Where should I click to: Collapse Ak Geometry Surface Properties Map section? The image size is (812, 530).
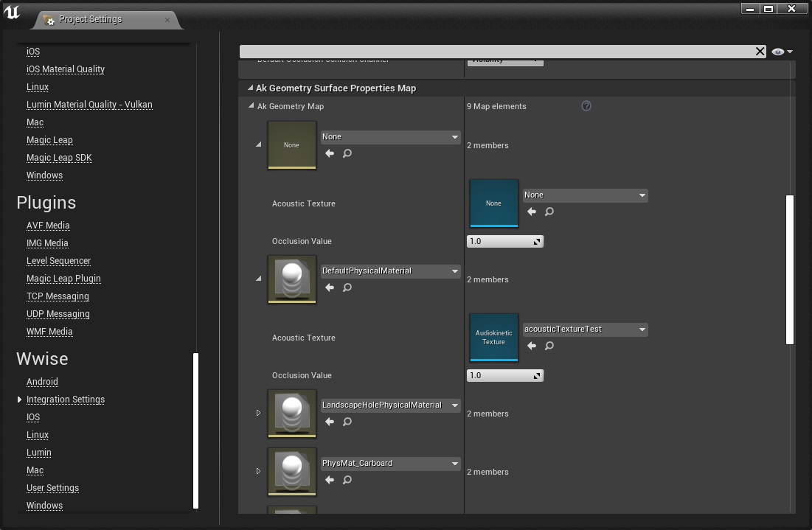point(251,88)
